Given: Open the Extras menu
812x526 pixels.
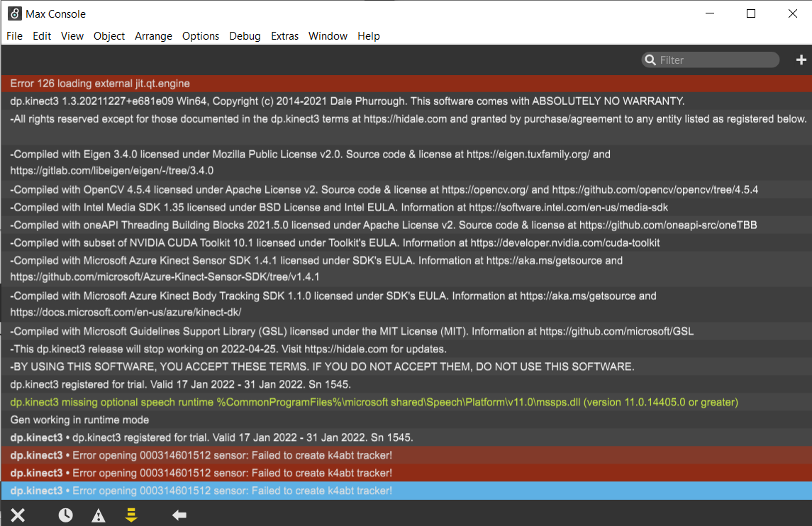Looking at the screenshot, I should point(285,36).
